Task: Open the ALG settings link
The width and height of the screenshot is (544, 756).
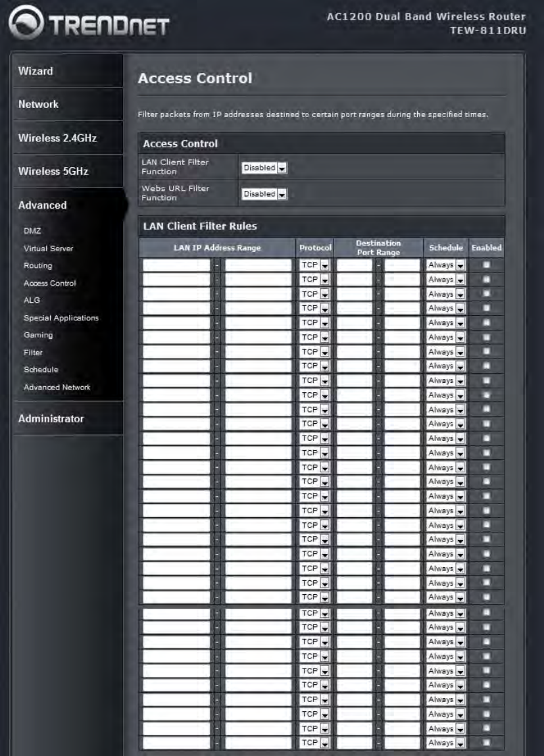Action: 32,300
